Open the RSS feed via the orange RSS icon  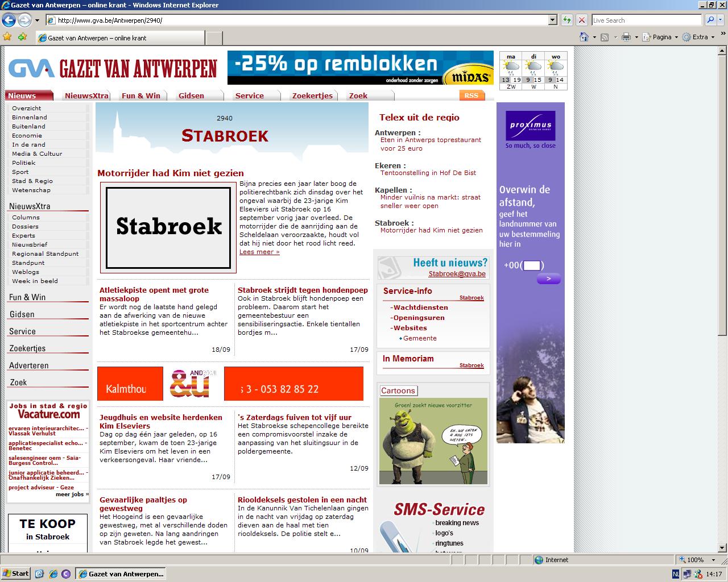click(471, 96)
